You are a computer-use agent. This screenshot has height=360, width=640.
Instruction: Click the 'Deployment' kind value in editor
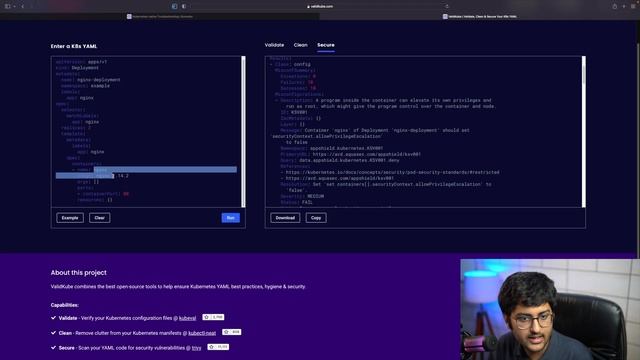[85, 68]
